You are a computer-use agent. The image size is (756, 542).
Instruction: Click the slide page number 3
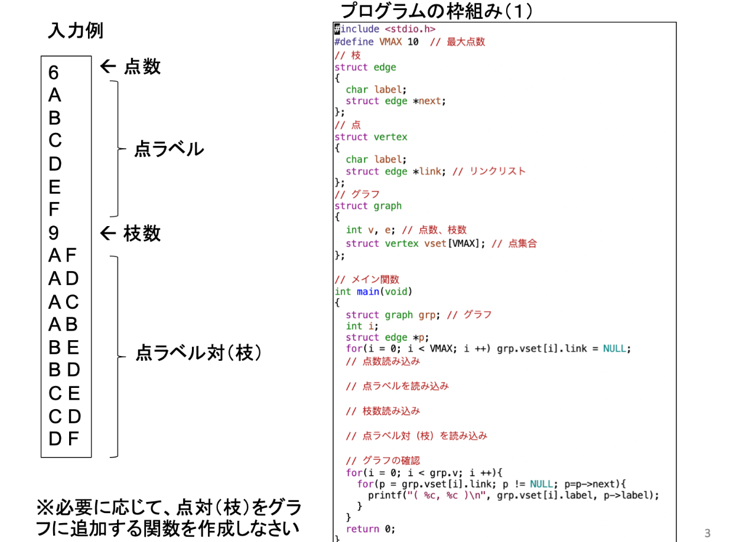point(708,533)
